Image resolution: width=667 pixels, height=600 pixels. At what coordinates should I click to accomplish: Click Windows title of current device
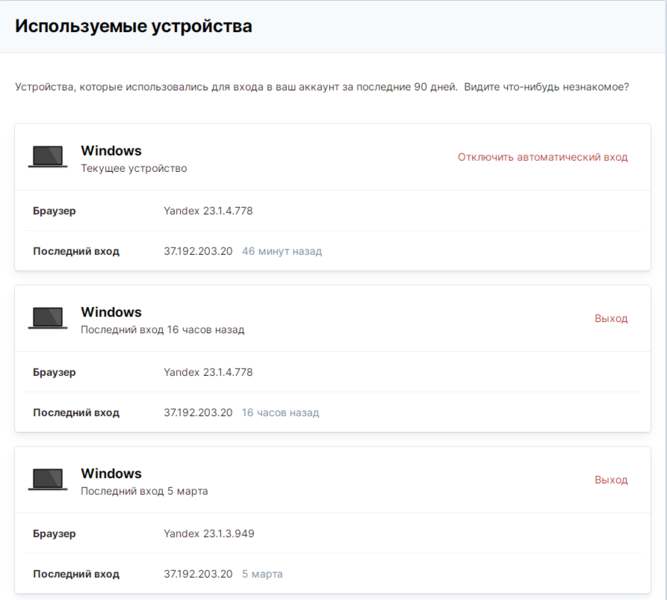(x=111, y=151)
